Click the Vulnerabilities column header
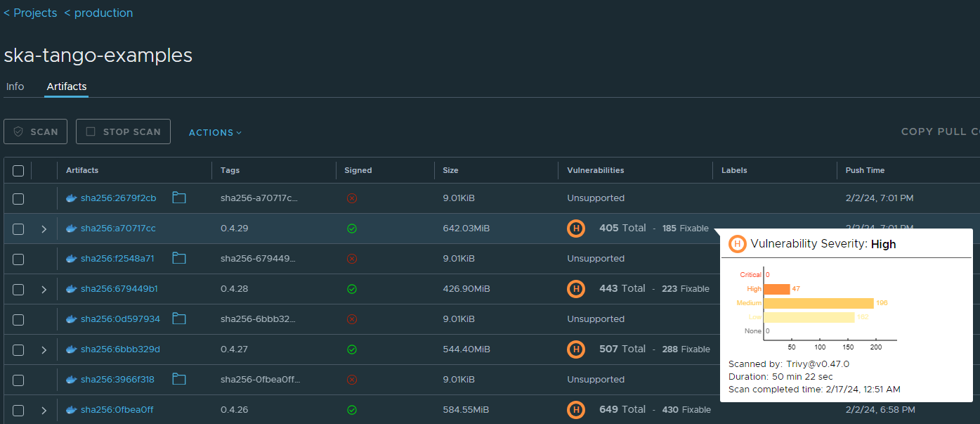 coord(596,170)
